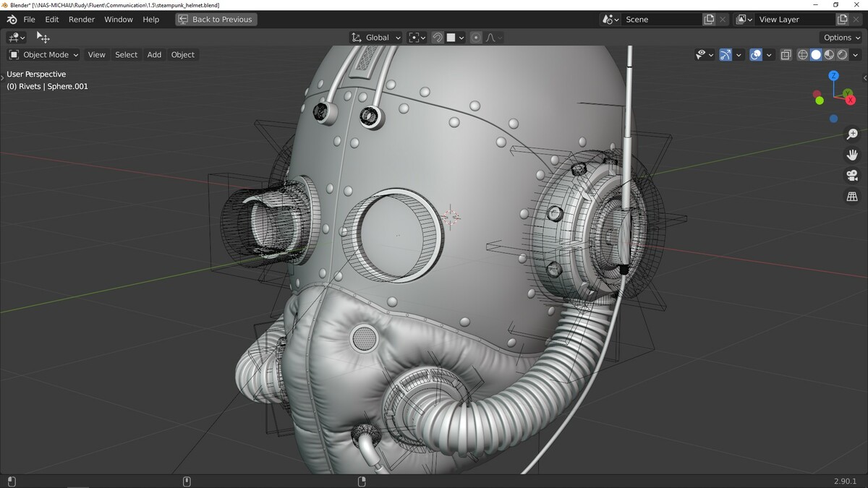Open the Add menu in viewport header

click(x=154, y=55)
